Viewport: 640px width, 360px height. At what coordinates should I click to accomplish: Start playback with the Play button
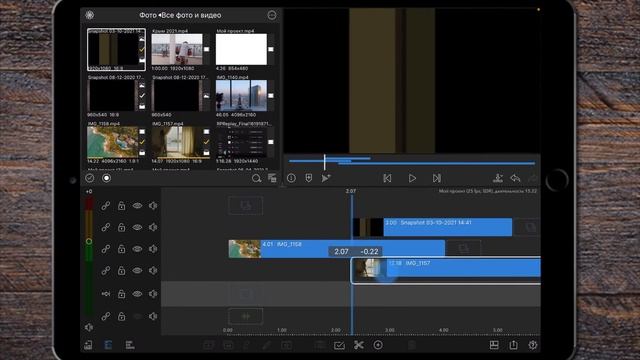(412, 178)
